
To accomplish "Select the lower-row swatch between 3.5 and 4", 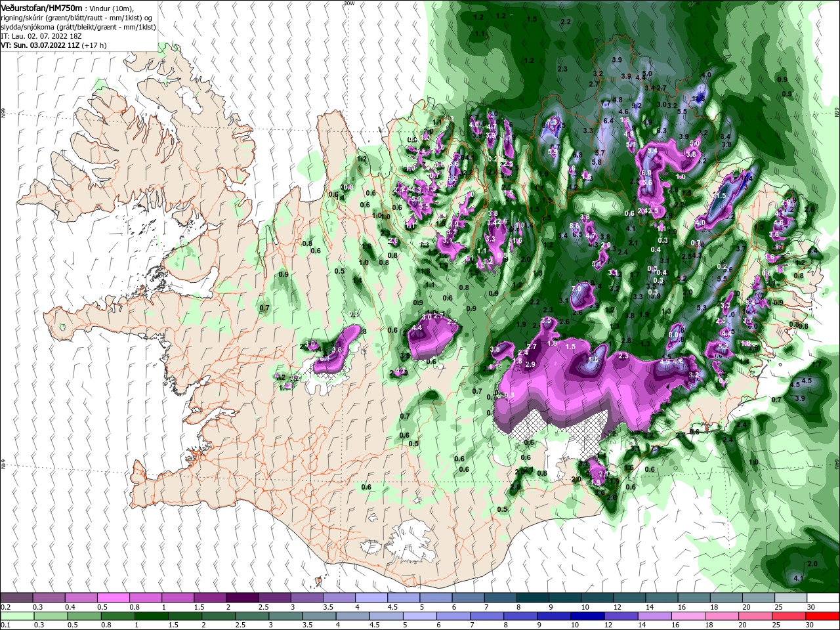I will (319, 616).
